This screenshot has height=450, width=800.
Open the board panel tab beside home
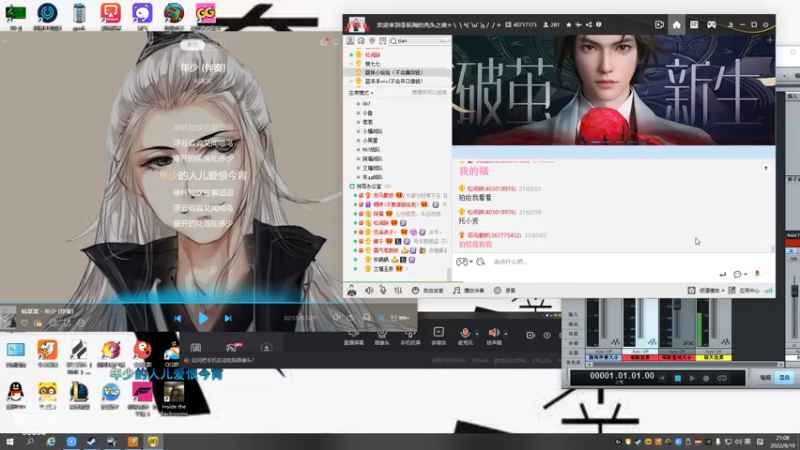click(x=694, y=24)
